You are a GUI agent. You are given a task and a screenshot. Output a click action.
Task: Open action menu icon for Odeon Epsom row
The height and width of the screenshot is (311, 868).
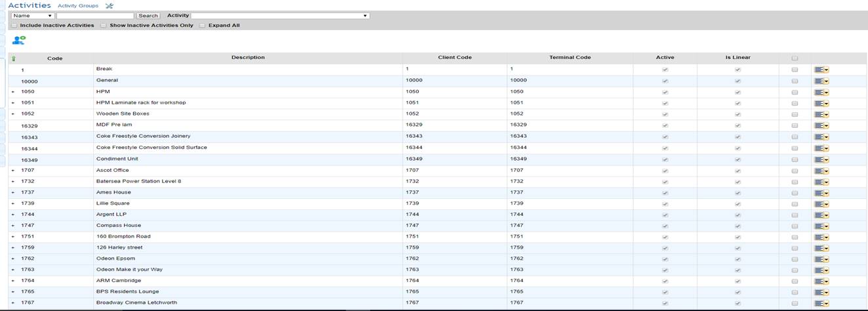pyautogui.click(x=821, y=259)
